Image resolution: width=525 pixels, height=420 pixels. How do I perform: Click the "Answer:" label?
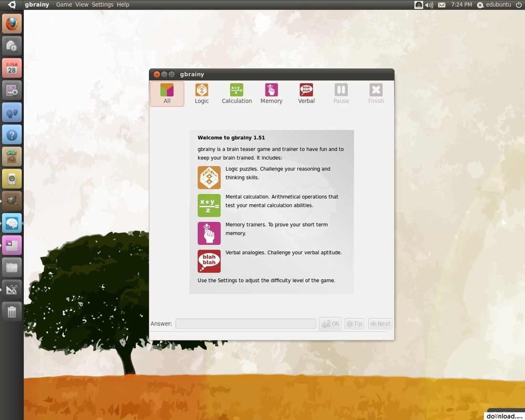(x=161, y=324)
